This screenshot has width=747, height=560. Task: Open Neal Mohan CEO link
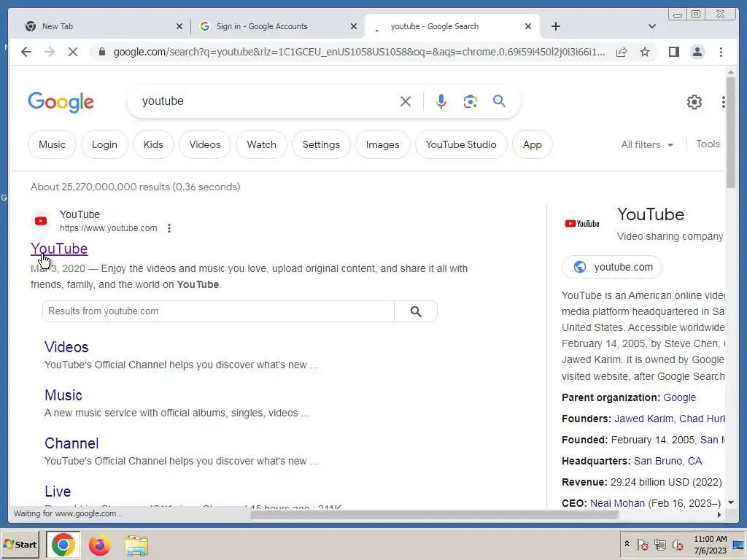click(617, 503)
